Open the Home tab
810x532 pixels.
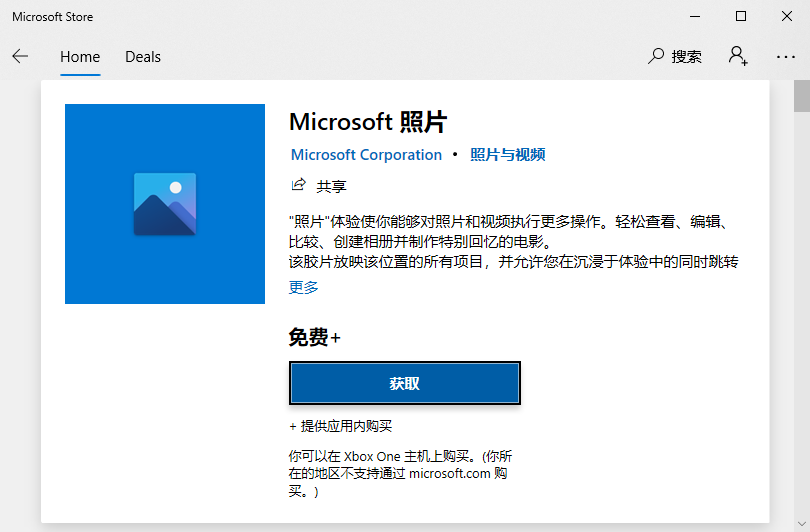(80, 57)
